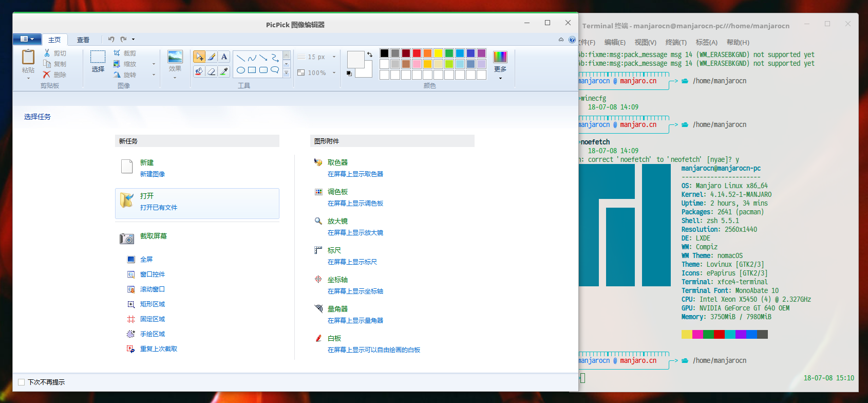
Task: Pick the straight arrow shape
Action: tap(263, 58)
